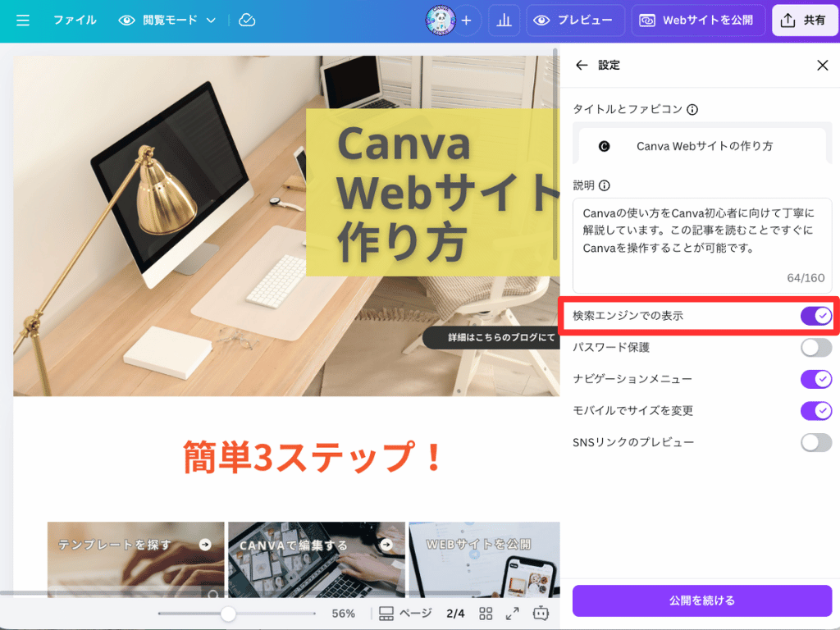Add collaborator with plus icon
840x630 pixels.
(x=467, y=21)
